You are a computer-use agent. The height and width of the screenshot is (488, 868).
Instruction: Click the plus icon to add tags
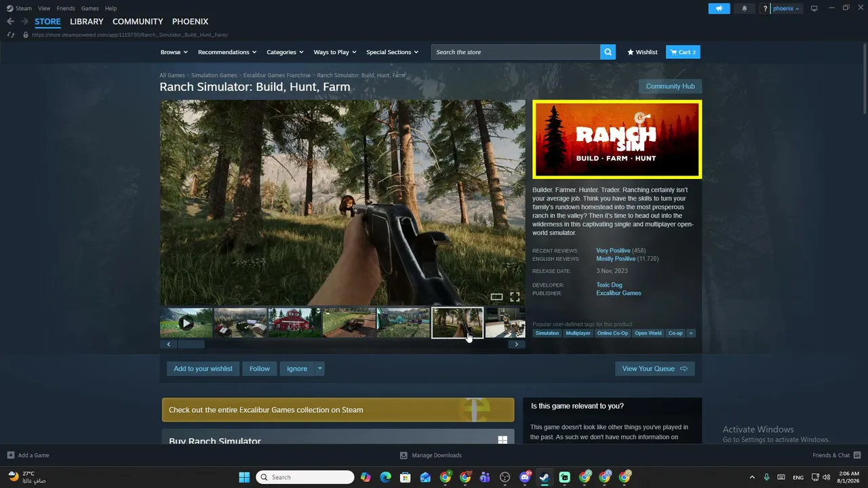click(691, 333)
